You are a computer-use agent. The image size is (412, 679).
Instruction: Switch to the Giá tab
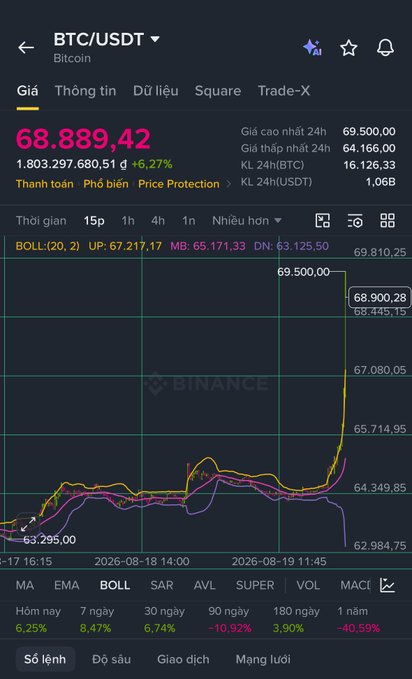pos(27,91)
